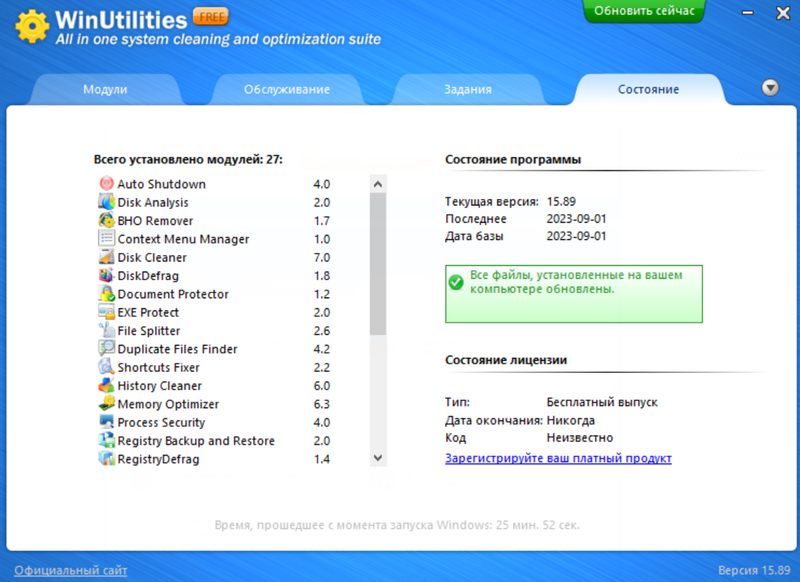Select the Process Security list entry
This screenshot has width=800, height=582.
(x=214, y=422)
